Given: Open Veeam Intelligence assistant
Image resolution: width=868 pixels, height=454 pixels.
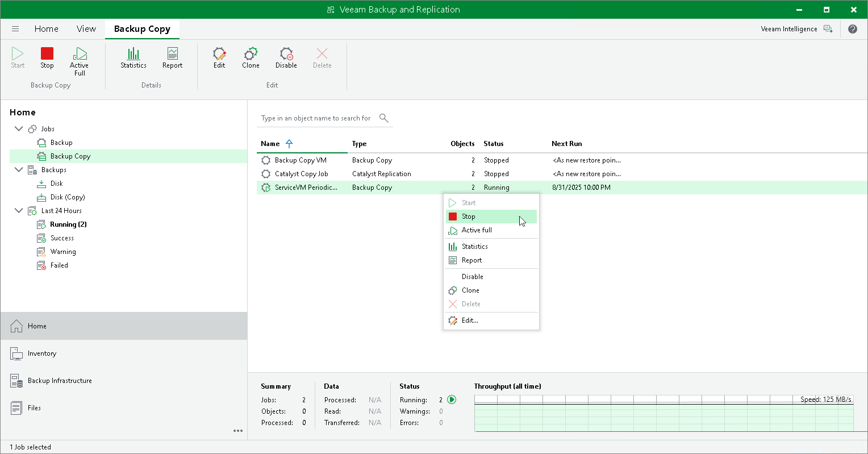Looking at the screenshot, I should 796,29.
